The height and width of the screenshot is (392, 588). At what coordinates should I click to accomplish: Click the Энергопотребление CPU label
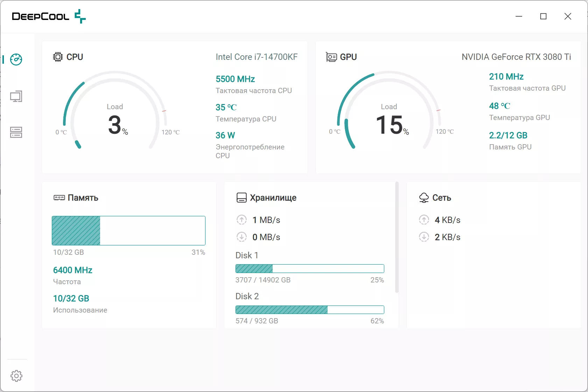point(250,151)
